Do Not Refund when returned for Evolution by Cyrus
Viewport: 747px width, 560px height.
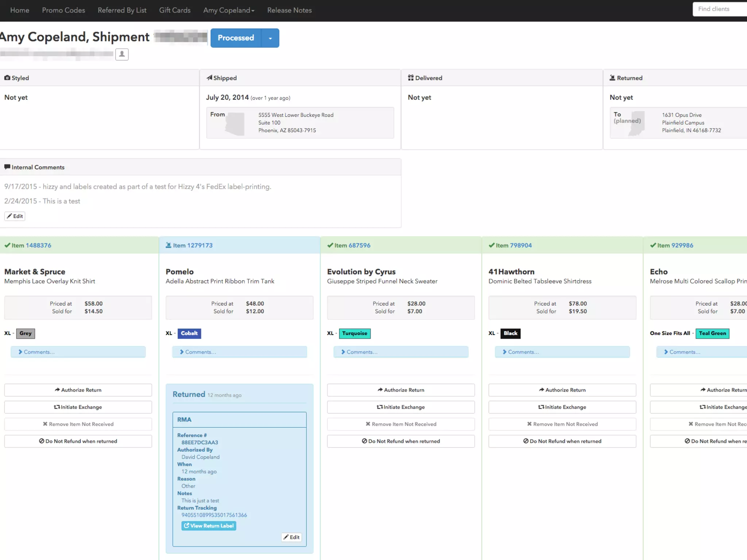click(401, 442)
